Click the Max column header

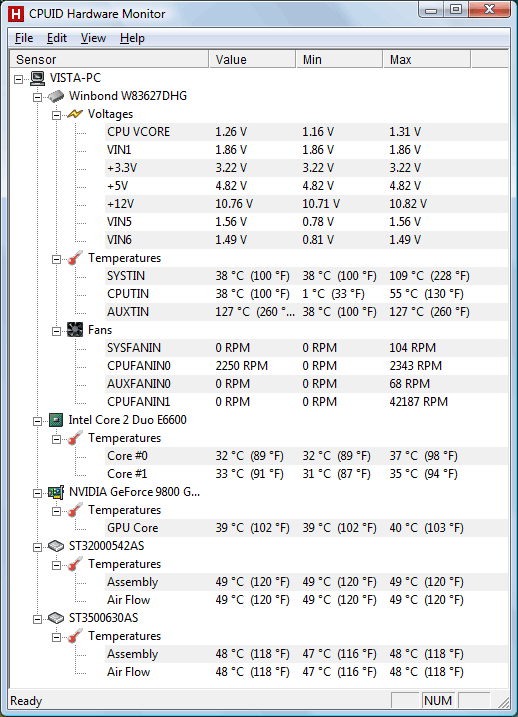pyautogui.click(x=427, y=59)
